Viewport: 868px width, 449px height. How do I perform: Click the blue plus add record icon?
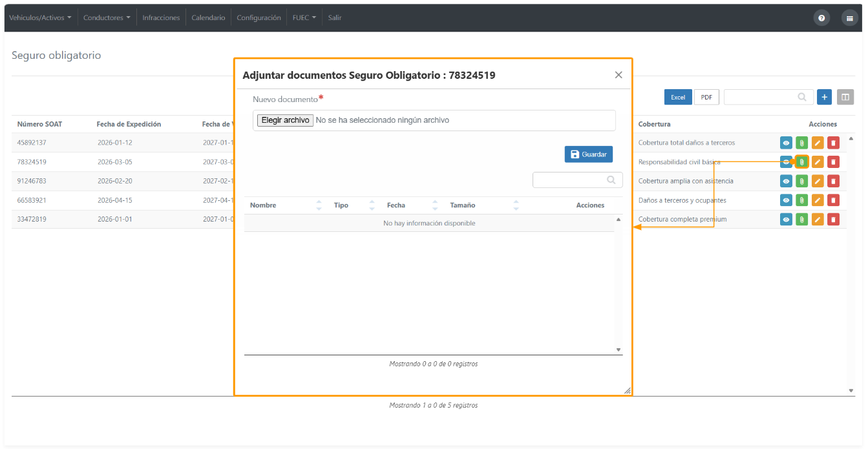[x=824, y=97]
